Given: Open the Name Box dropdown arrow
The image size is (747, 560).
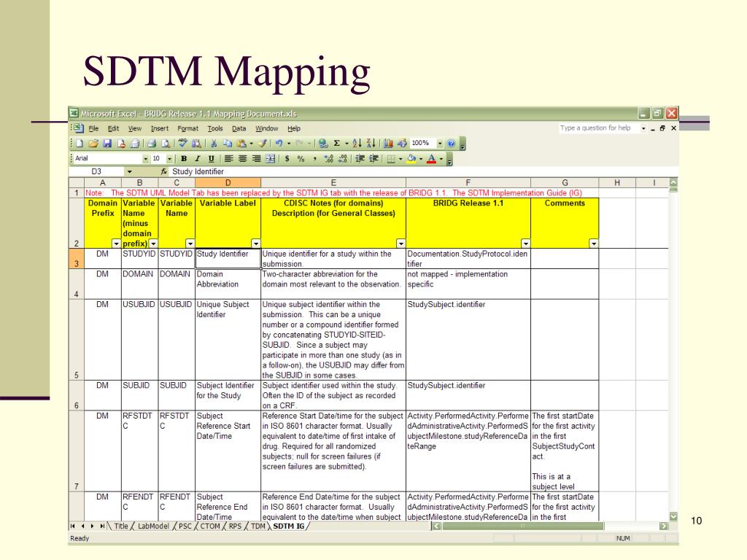Looking at the screenshot, I should click(129, 172).
